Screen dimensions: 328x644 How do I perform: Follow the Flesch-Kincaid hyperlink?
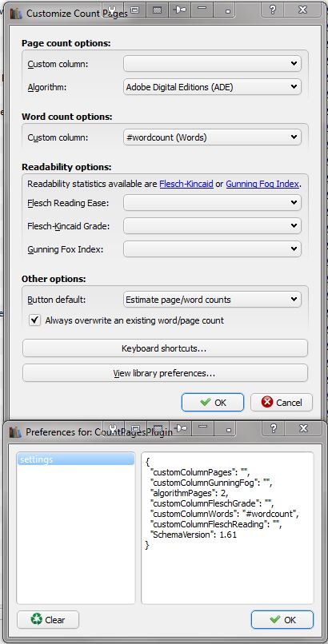[186, 184]
